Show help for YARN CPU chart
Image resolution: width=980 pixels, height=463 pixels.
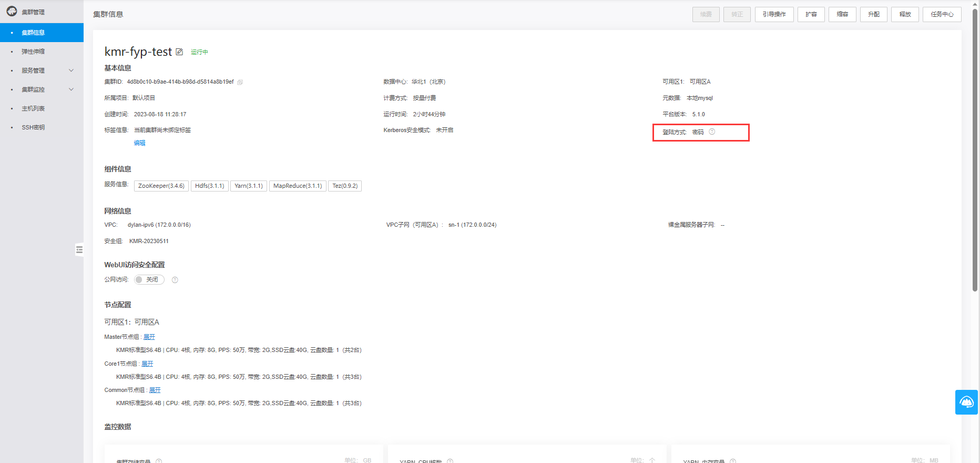[x=450, y=461]
